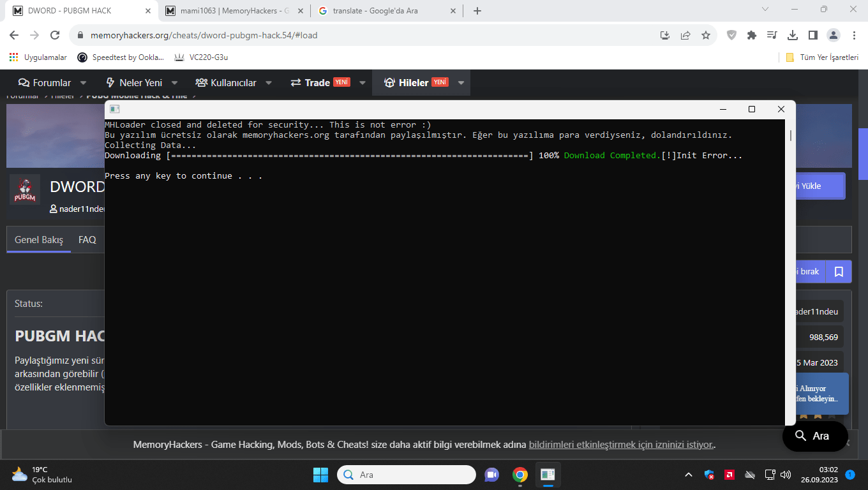Open the video chat taskbar icon

[491, 475]
